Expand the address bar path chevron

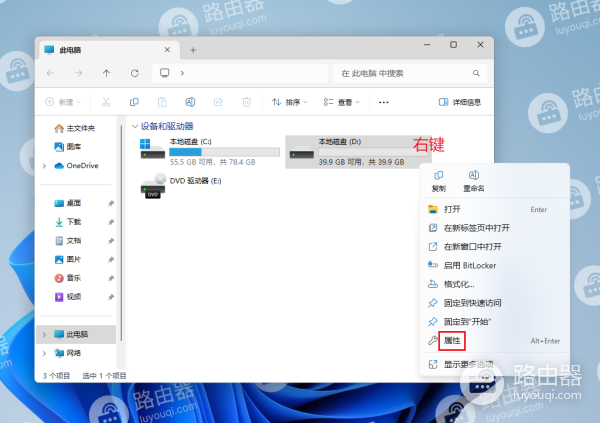coord(182,73)
